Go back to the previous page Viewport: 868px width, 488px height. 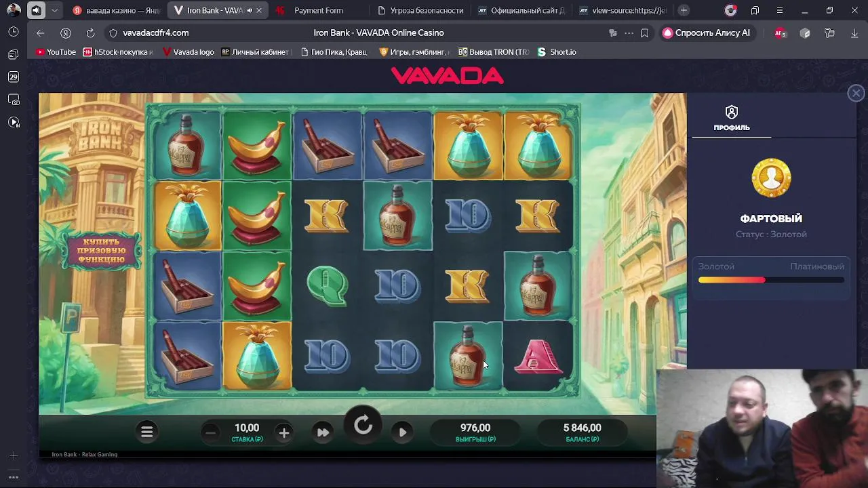(41, 33)
